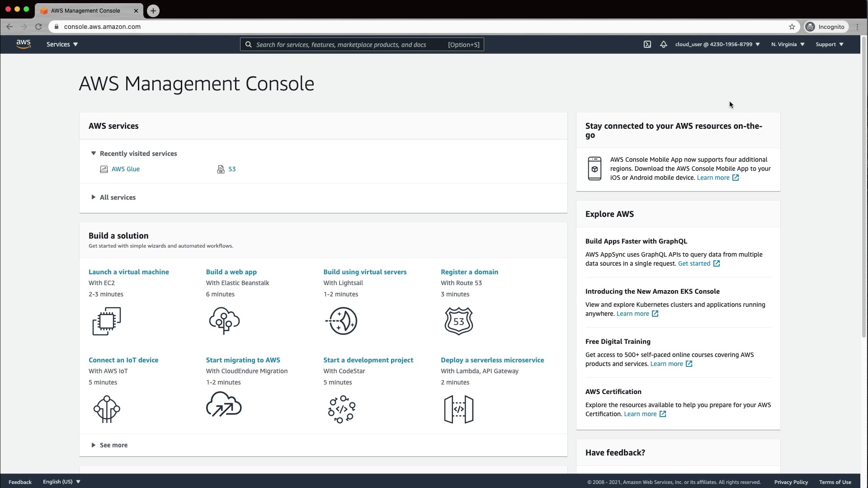This screenshot has width=868, height=488.
Task: Click the CodeStar development project icon
Action: (342, 409)
